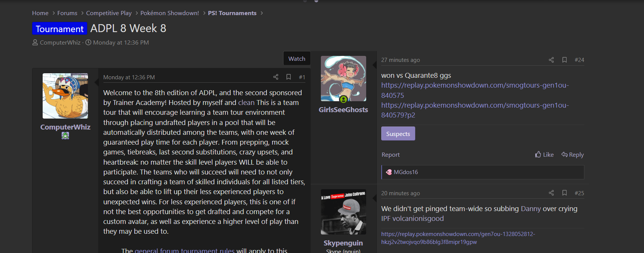Report GirlsSeeGhosts' post
This screenshot has width=644, height=253.
(390, 155)
